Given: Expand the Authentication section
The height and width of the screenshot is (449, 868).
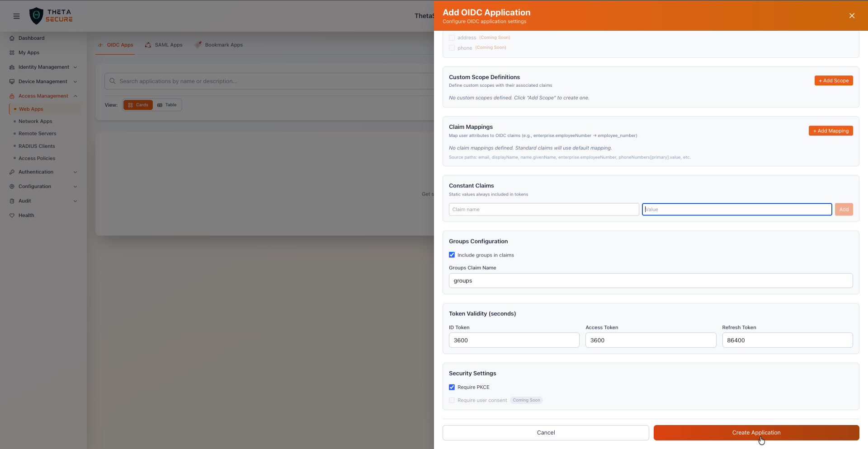Looking at the screenshot, I should [75, 172].
